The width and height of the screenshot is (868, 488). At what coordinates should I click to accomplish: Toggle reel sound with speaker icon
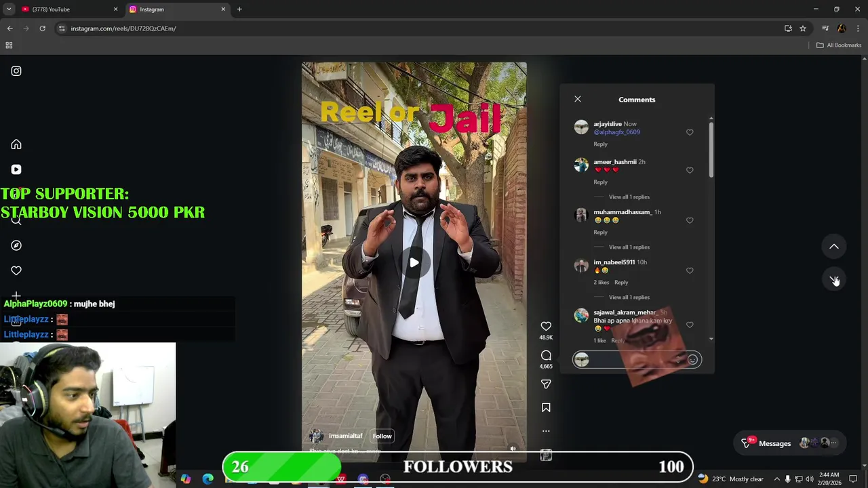coord(513,448)
